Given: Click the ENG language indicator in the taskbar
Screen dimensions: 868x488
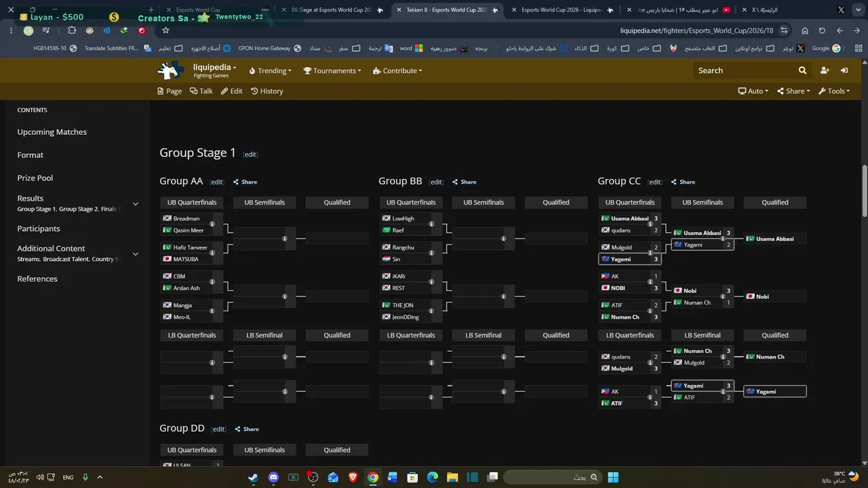Looking at the screenshot, I should 68,478.
